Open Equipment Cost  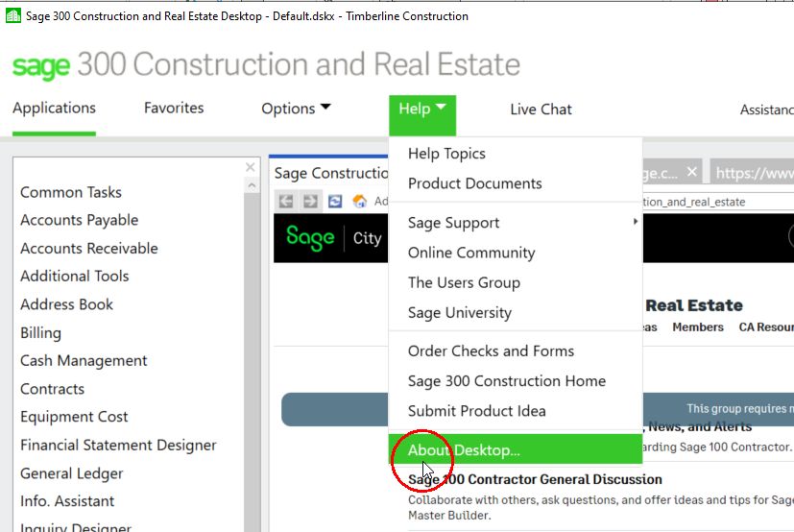click(74, 417)
